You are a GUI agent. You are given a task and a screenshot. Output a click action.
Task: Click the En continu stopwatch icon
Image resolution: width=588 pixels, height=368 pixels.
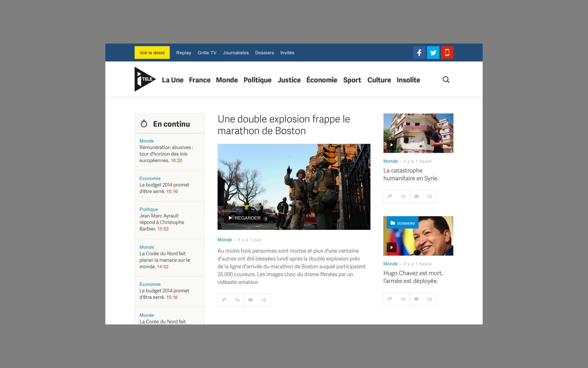click(x=144, y=124)
